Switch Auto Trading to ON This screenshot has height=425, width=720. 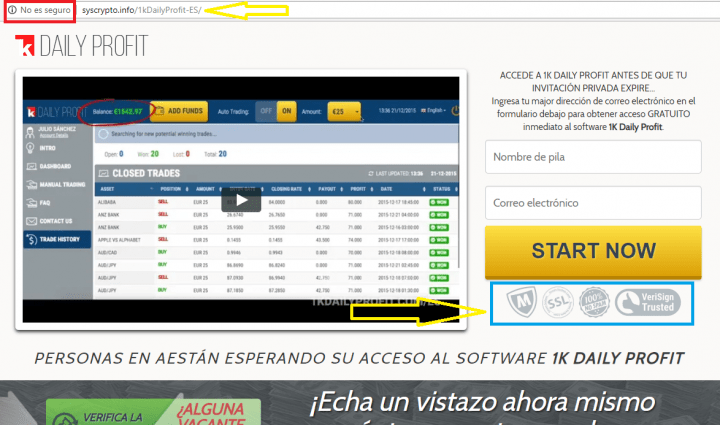coord(286,111)
